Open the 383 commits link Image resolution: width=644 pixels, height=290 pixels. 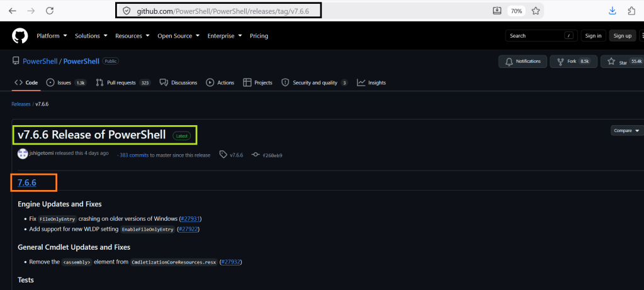click(134, 155)
